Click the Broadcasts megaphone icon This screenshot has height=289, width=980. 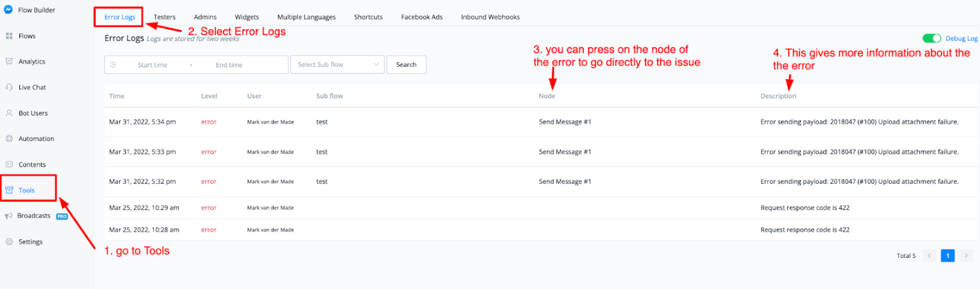coord(9,215)
